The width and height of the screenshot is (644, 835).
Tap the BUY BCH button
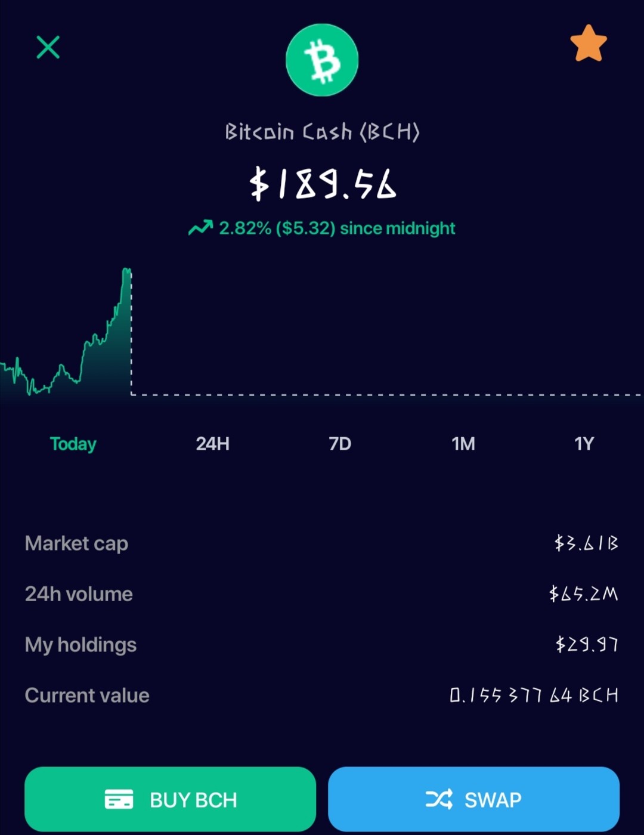pyautogui.click(x=170, y=799)
